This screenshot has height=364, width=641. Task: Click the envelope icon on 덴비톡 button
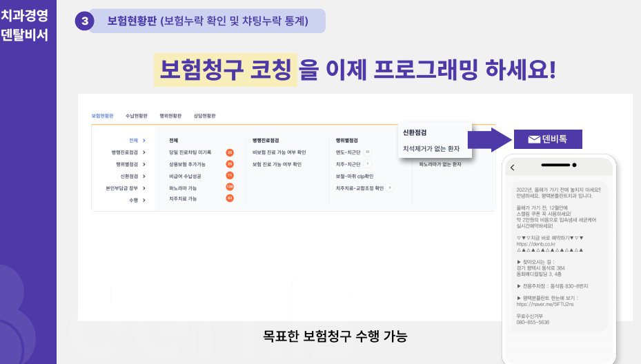(x=533, y=139)
